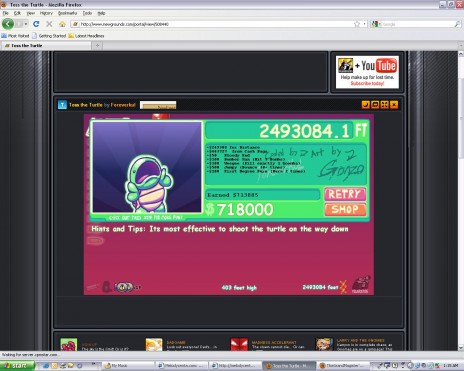The width and height of the screenshot is (464, 371).
Task: Open the Bookmarks menu
Action: [x=67, y=13]
